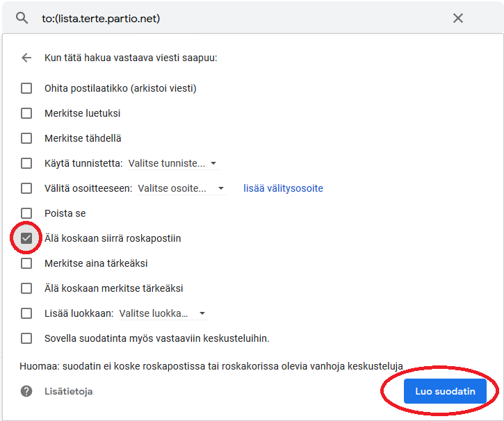The width and height of the screenshot is (504, 421).
Task: Uncheck 'Älä koskaan siirrä roskapostiin'
Action: click(26, 238)
